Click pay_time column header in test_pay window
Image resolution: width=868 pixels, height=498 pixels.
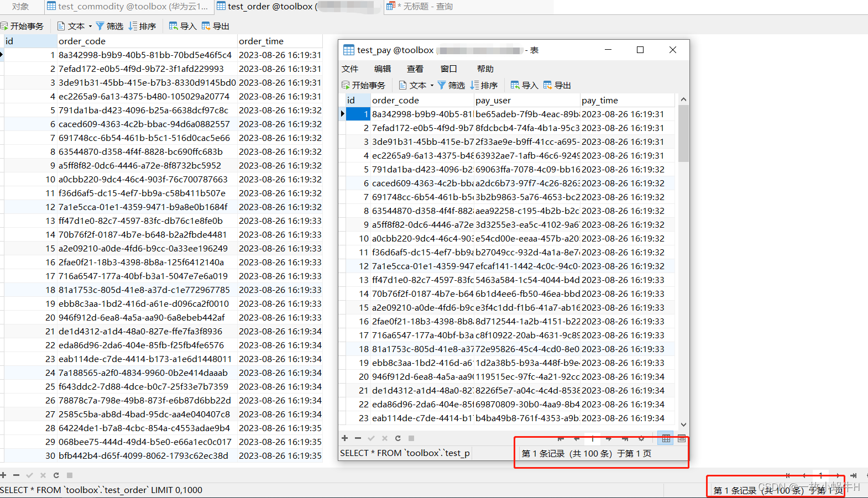627,100
